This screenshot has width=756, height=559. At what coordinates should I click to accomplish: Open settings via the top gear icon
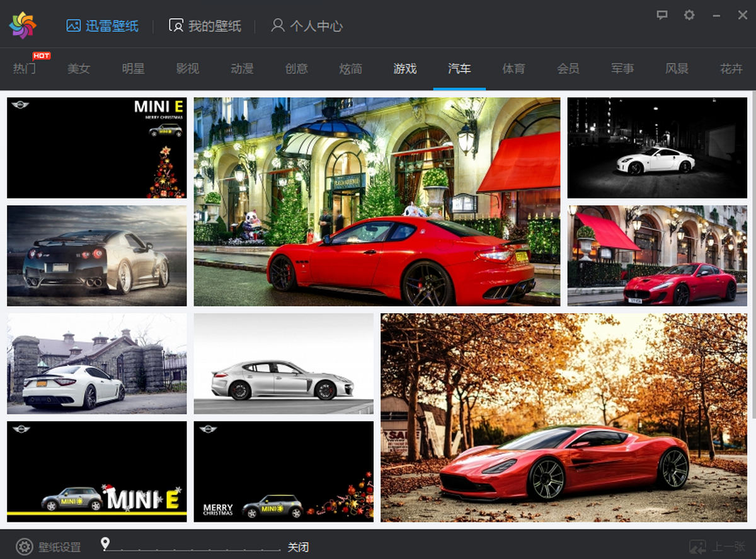coord(689,14)
